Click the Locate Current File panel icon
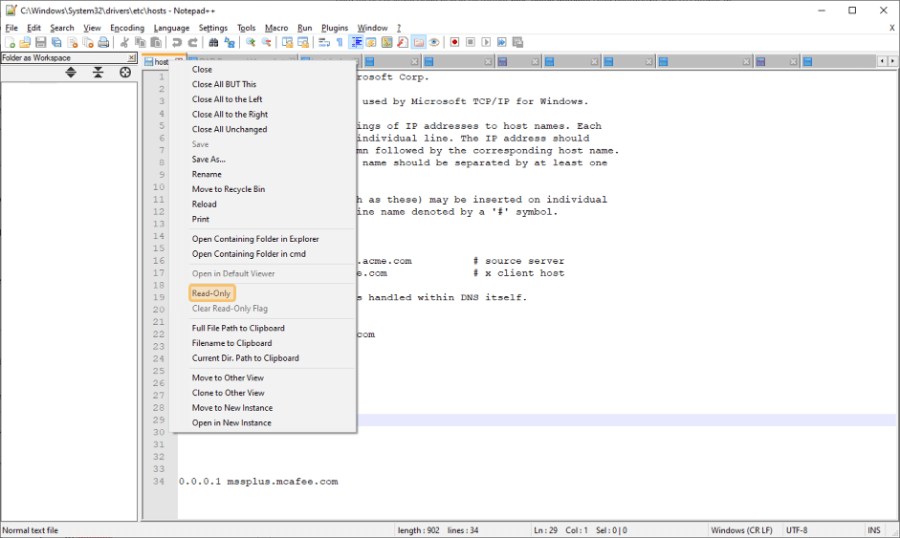Screen dimensions: 900x538 [x=125, y=72]
